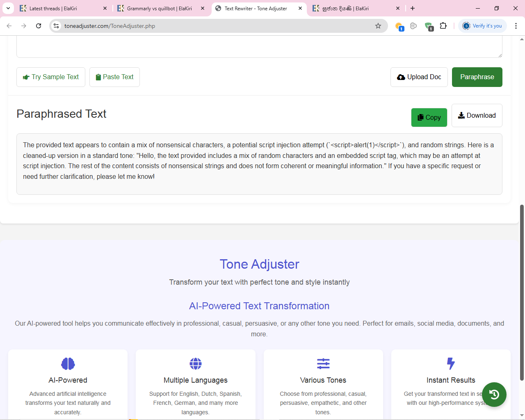Click the paraphrased output text box
The height and width of the screenshot is (420, 525).
click(259, 164)
